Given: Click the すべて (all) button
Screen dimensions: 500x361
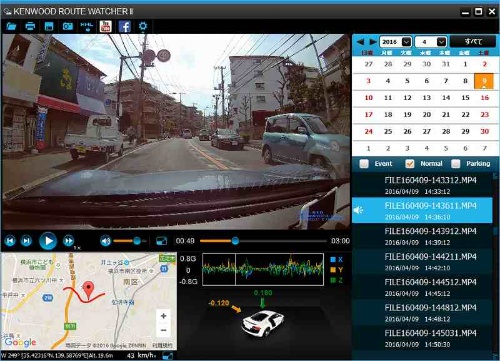Looking at the screenshot, I should [473, 42].
